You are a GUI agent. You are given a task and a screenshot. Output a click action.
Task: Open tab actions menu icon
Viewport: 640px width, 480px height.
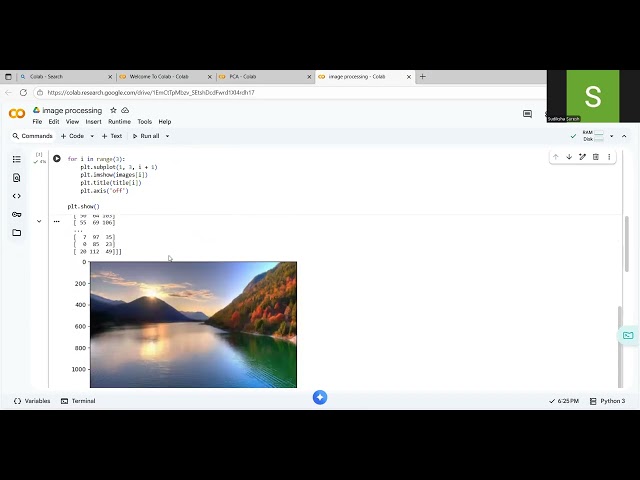coord(8,76)
